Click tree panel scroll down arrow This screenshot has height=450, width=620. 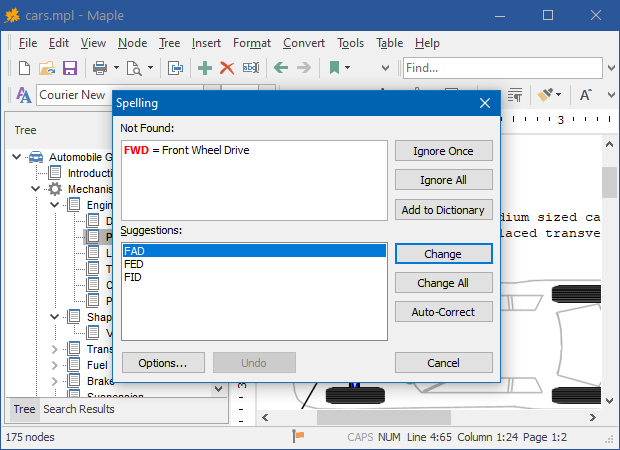point(218,389)
